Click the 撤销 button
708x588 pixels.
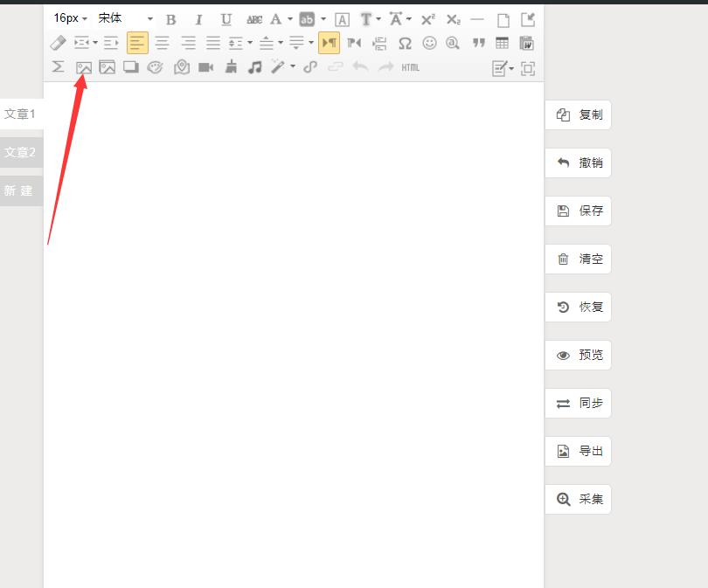coord(578,163)
